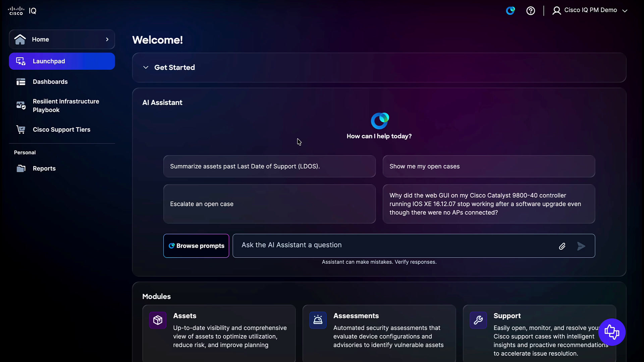Open the help question mark icon
Image resolution: width=644 pixels, height=362 pixels.
(x=531, y=11)
